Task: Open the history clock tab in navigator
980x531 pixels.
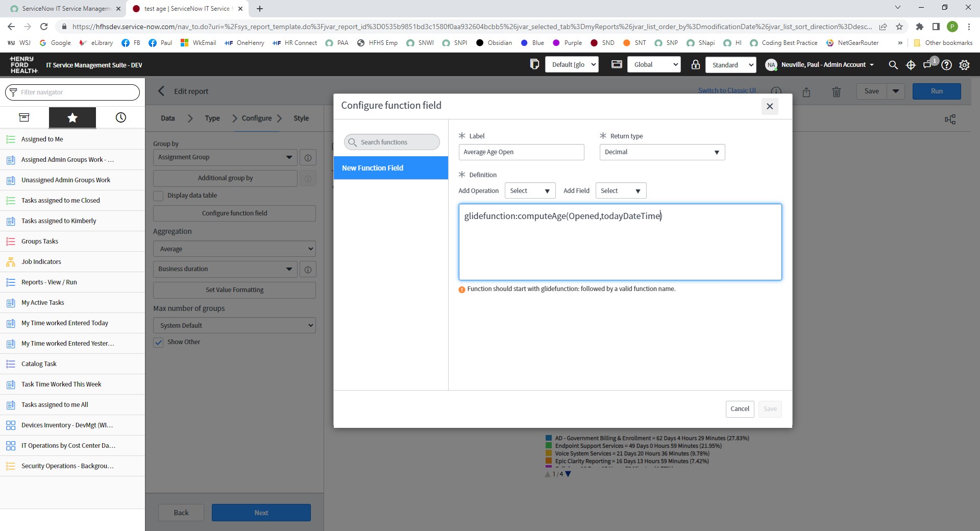Action: point(120,118)
